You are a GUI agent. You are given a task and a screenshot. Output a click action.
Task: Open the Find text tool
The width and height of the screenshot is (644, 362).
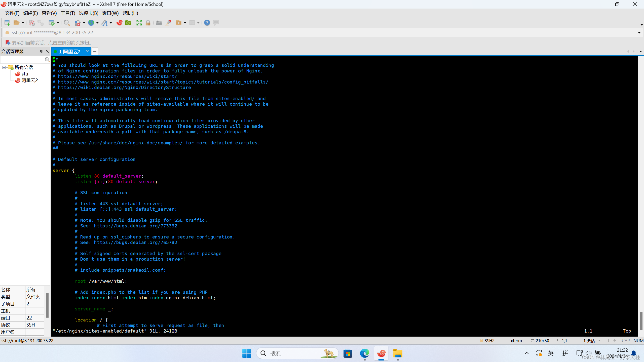67,23
